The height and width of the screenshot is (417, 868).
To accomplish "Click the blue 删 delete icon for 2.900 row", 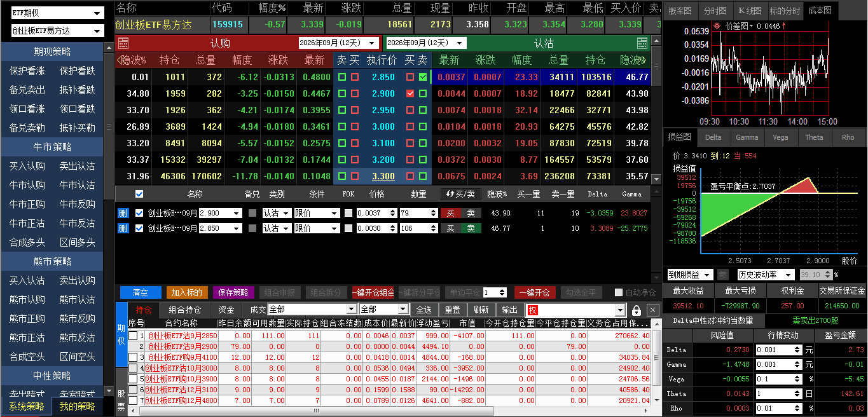I will [123, 213].
